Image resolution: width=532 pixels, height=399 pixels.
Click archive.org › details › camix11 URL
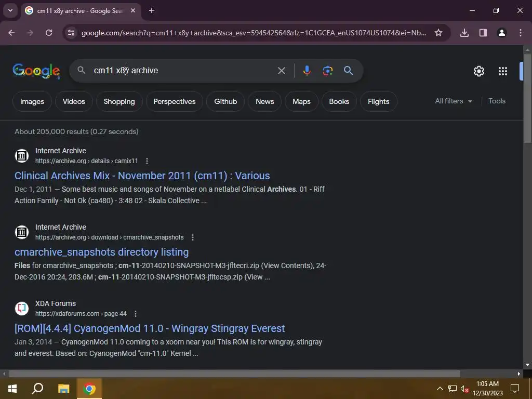87,161
